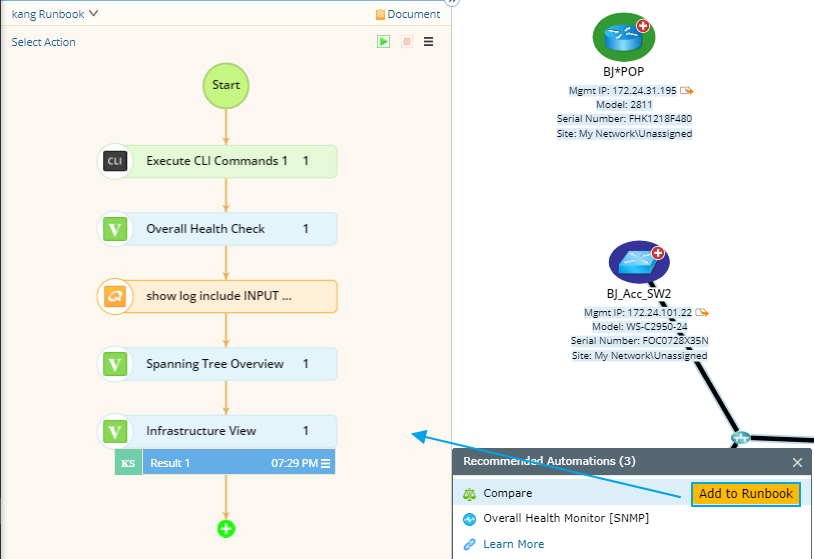Click the Add to Runbook button
814x559 pixels.
(745, 494)
